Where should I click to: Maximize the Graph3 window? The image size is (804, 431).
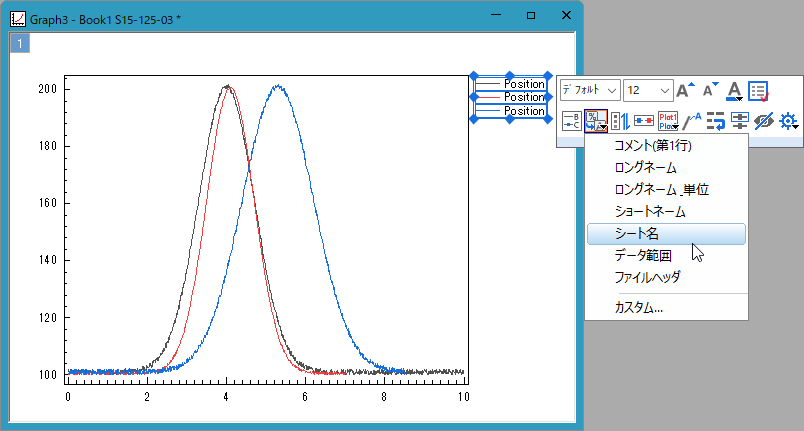pyautogui.click(x=531, y=15)
